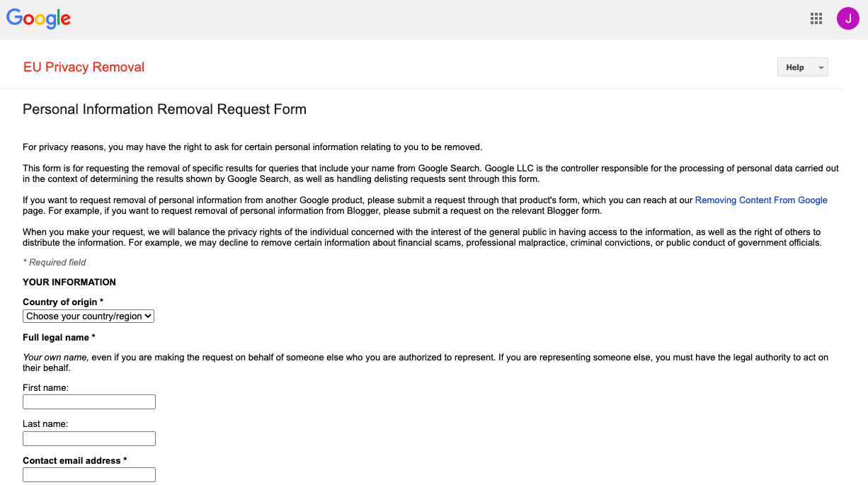Open the Google apps grid
This screenshot has width=868, height=485.
816,19
